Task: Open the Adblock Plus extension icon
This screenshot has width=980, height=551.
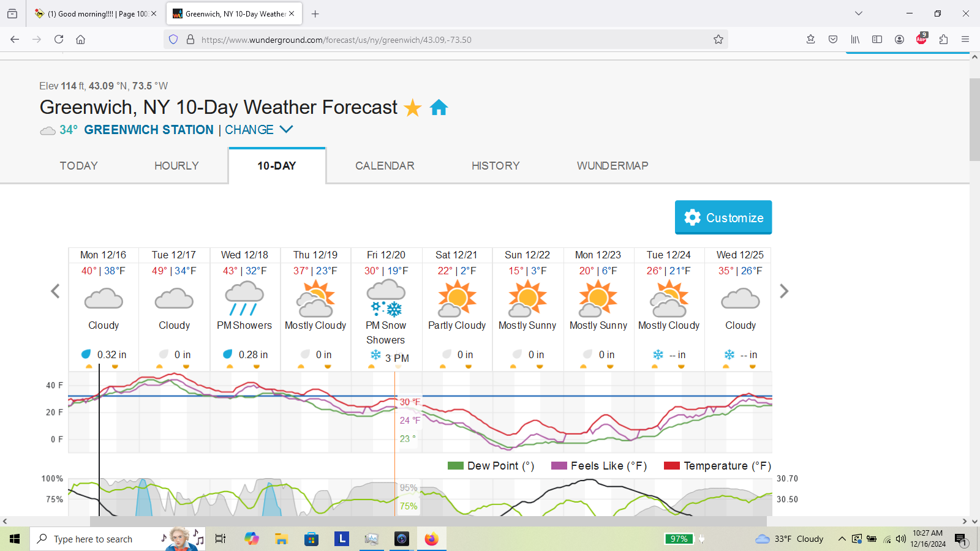Action: (x=921, y=40)
